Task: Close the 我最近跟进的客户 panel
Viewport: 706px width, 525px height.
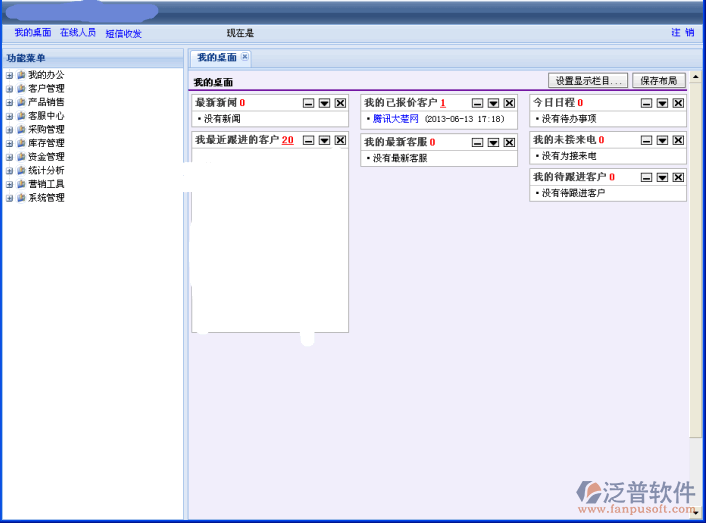Action: pos(340,141)
